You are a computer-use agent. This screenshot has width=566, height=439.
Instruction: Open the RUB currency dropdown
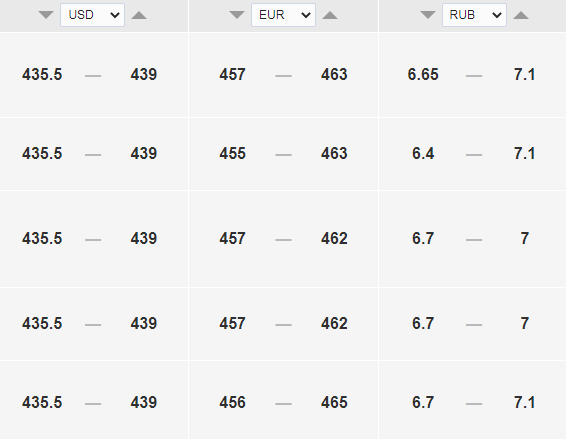474,15
